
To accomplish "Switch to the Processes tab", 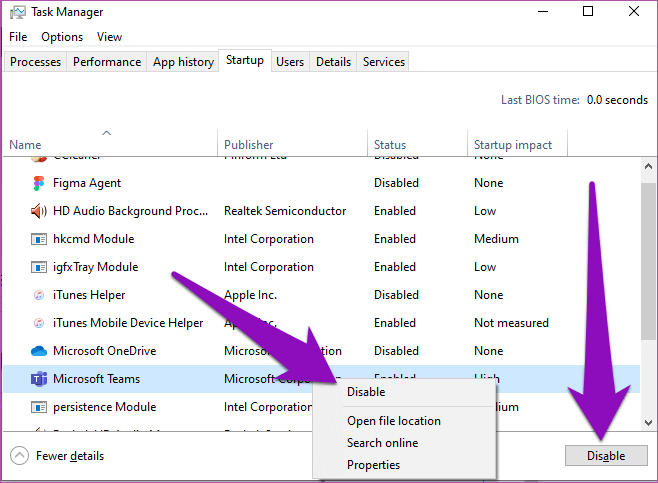I will (35, 62).
